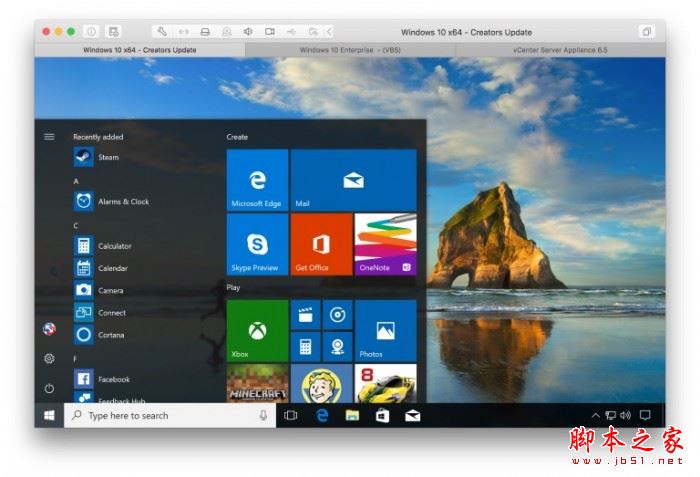Click the volume icon in system tray

pos(625,416)
